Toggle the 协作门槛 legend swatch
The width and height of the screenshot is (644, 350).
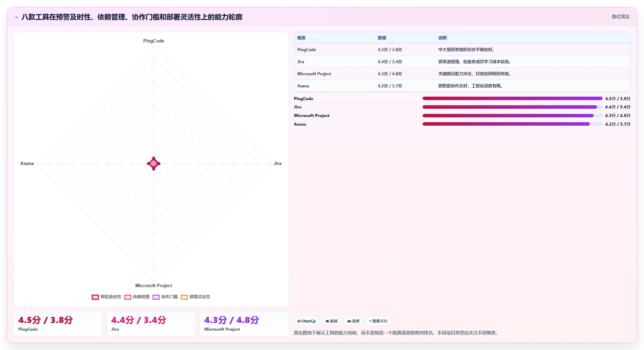pos(156,297)
